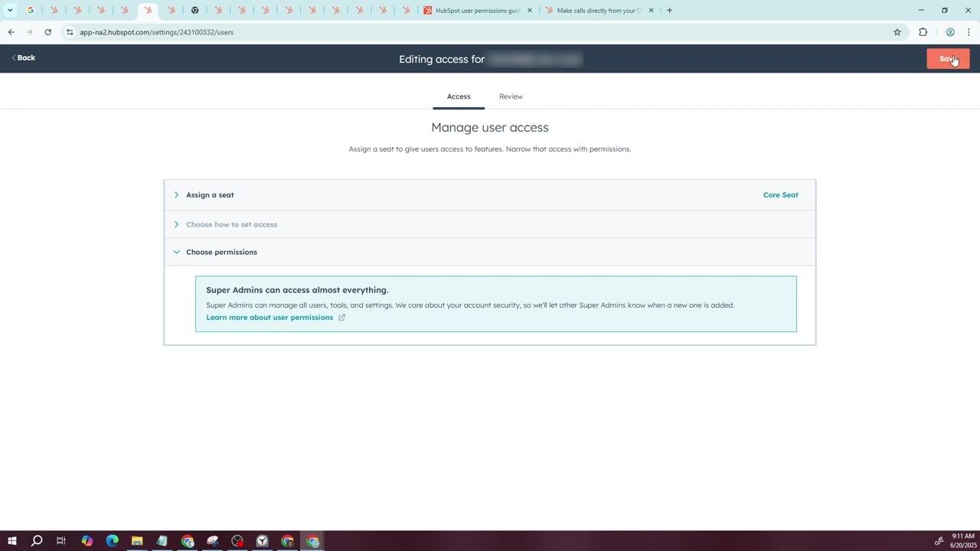Click the external link icon beside Learn more
The image size is (980, 551).
coord(341,318)
